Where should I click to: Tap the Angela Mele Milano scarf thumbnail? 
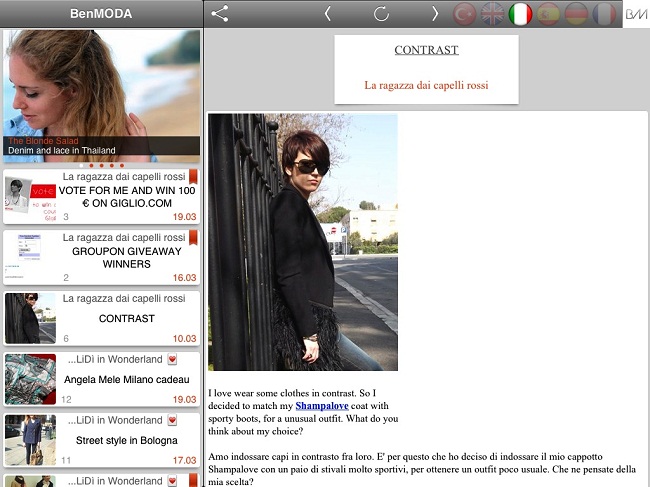[30, 379]
